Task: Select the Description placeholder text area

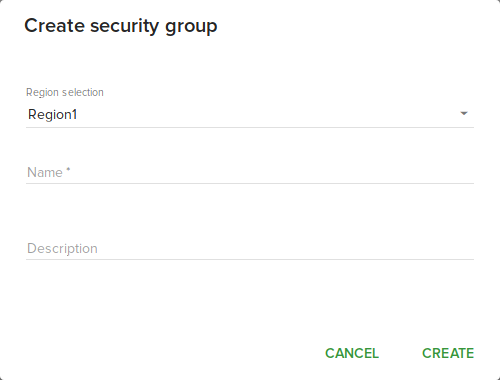Action: click(250, 249)
